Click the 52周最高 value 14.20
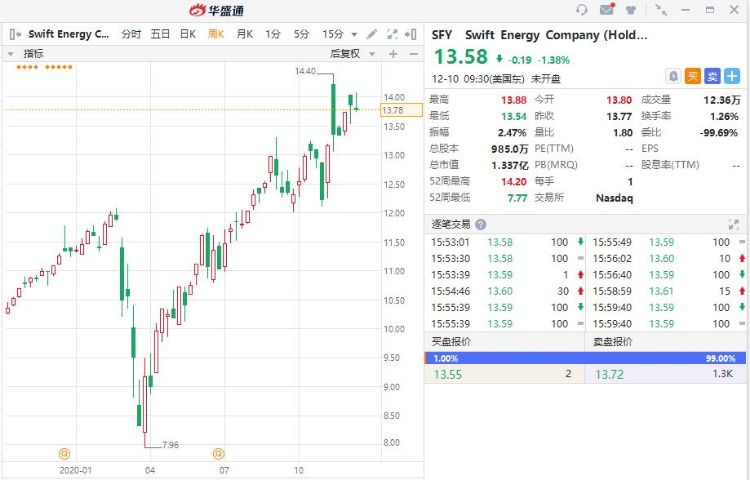 tap(514, 182)
